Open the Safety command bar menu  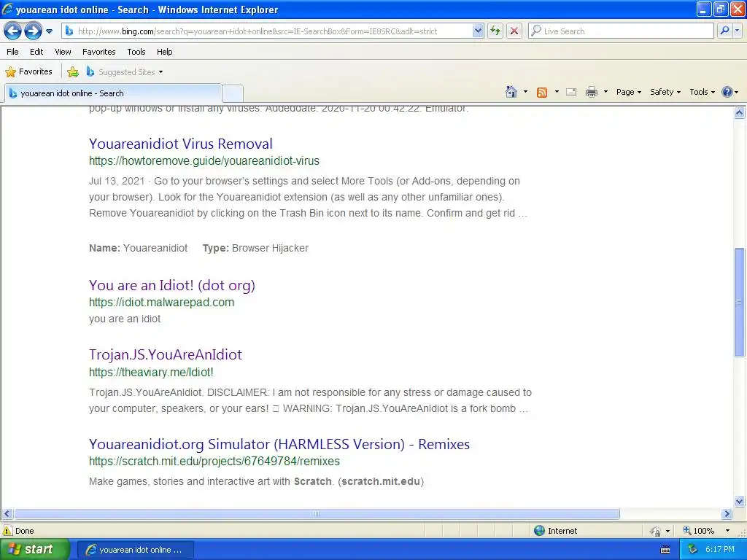tap(665, 92)
